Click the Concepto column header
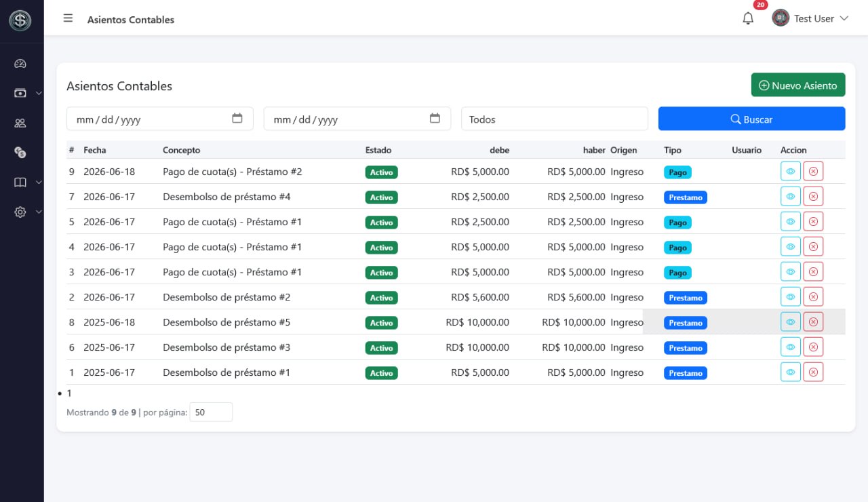Image resolution: width=868 pixels, height=502 pixels. (x=182, y=150)
